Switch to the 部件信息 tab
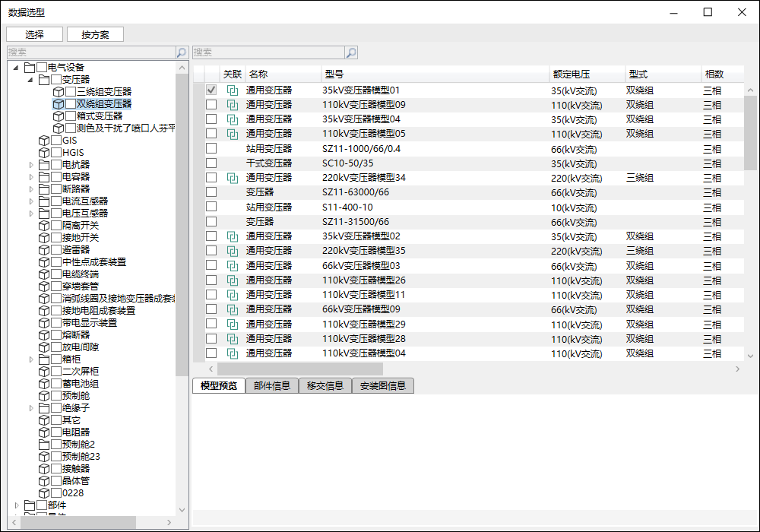This screenshot has height=532, width=760. click(272, 385)
